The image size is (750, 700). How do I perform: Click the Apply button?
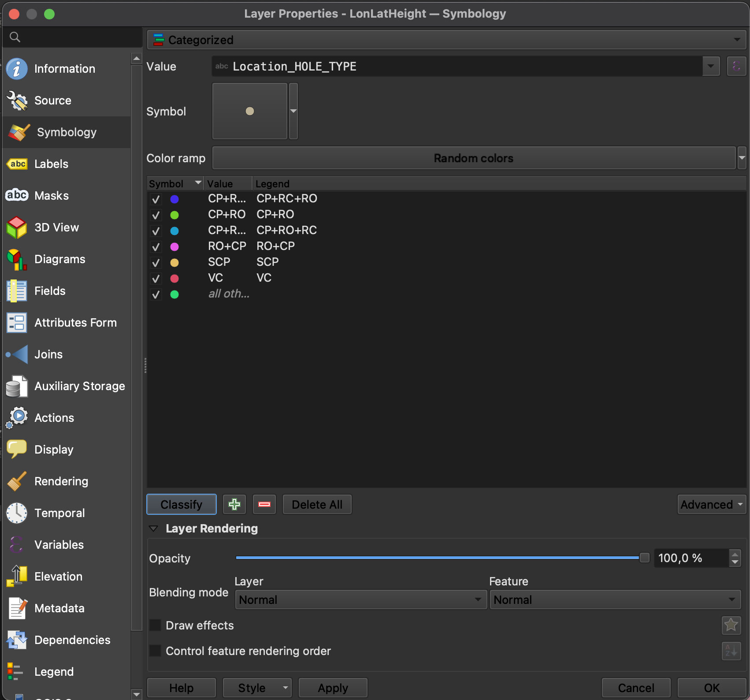[333, 688]
